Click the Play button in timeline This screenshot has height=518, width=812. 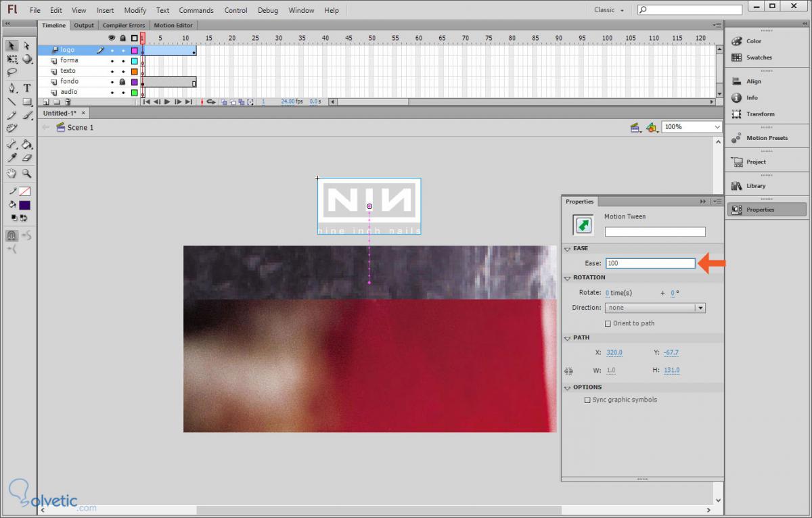[x=167, y=102]
